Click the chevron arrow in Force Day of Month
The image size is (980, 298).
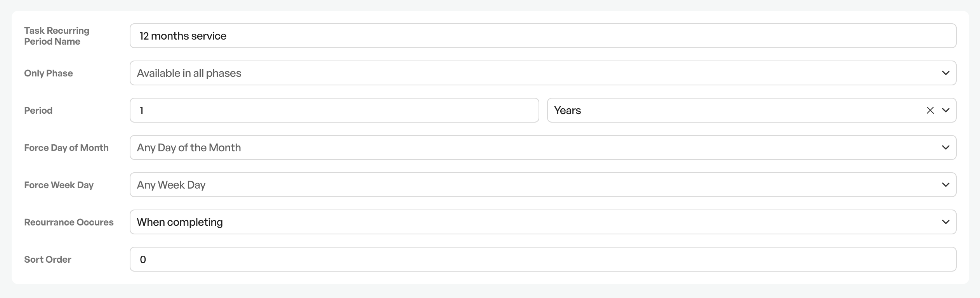(x=946, y=147)
